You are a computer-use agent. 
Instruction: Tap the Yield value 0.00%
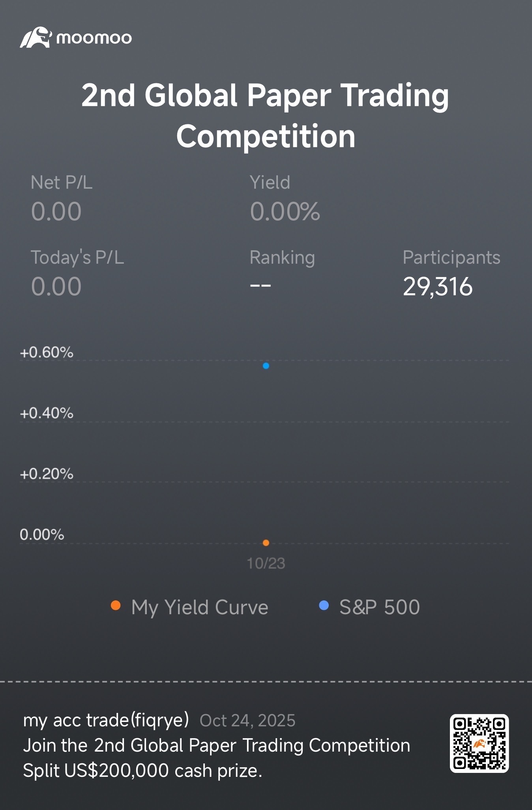tap(285, 211)
